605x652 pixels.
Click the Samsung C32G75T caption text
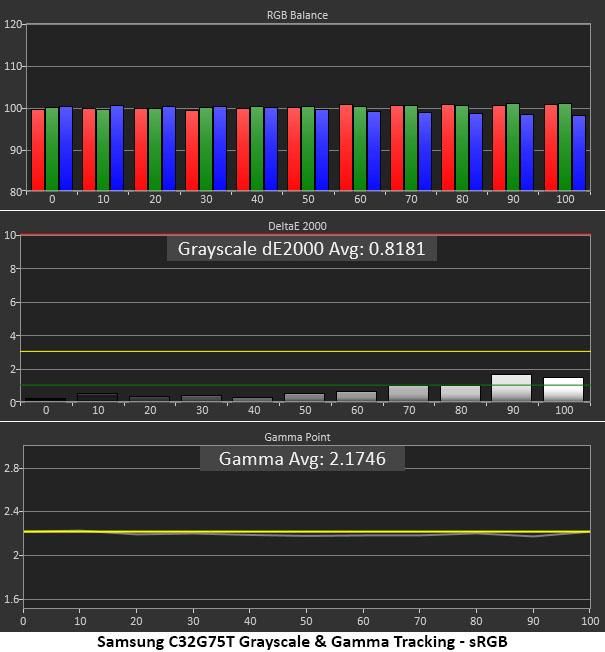click(302, 641)
